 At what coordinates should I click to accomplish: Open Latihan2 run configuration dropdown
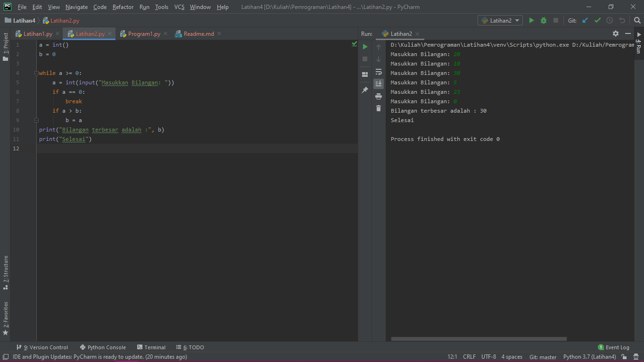tap(500, 20)
